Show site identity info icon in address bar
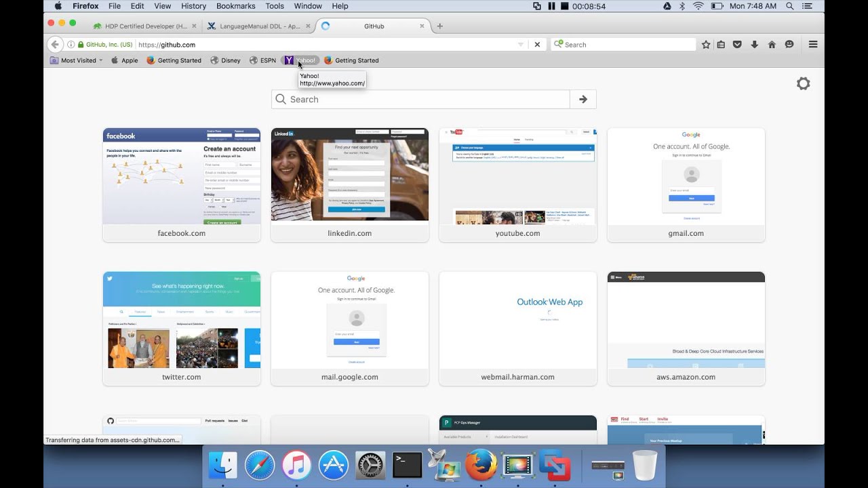Image resolution: width=868 pixels, height=488 pixels. [71, 45]
